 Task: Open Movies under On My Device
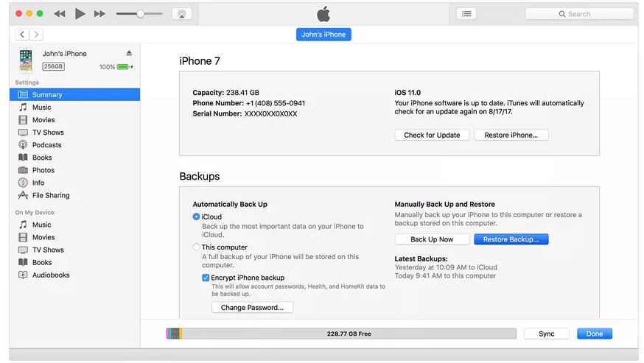click(x=74, y=237)
